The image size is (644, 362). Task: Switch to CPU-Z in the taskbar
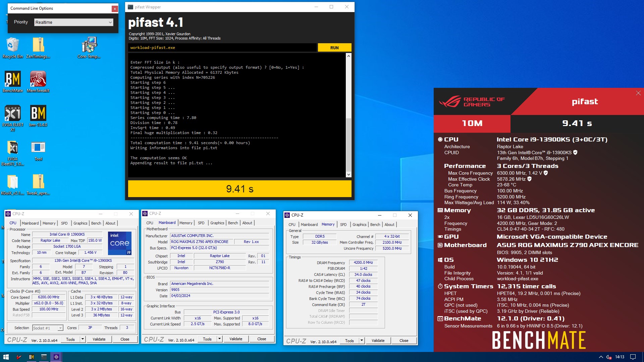coord(56,357)
